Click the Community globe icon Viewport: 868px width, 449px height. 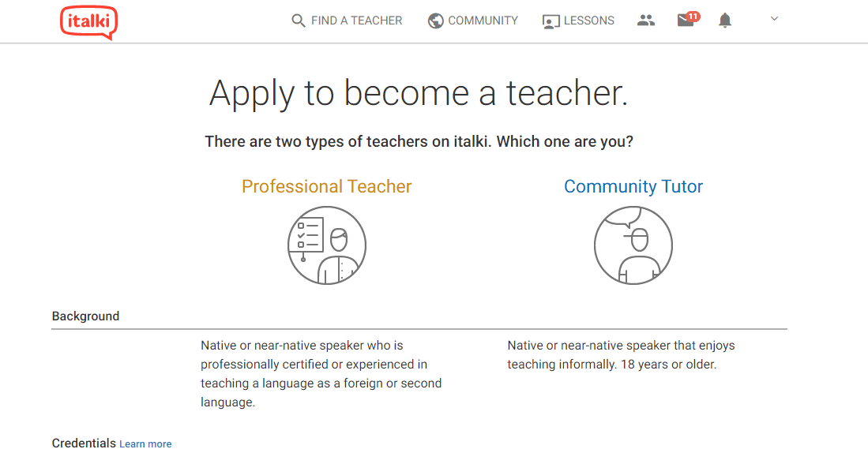point(436,21)
